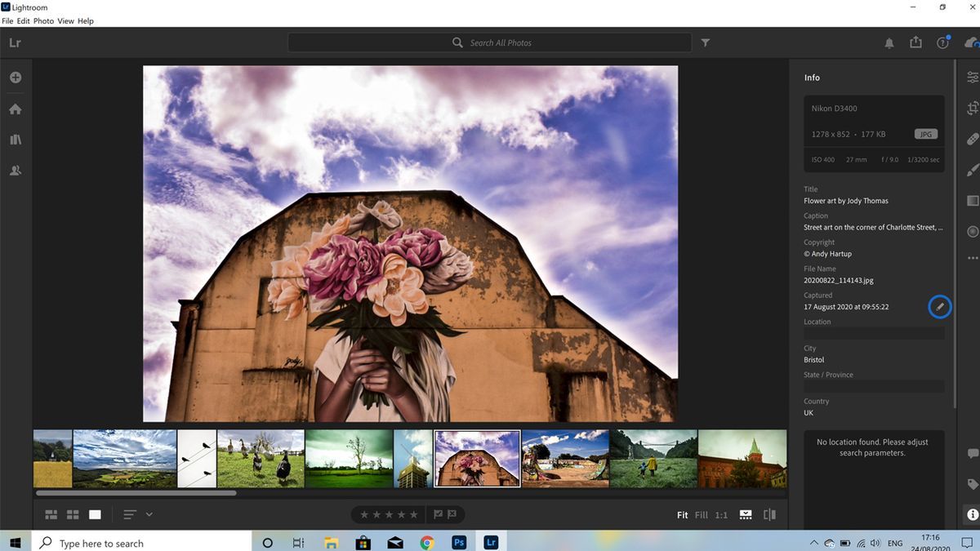Open the Radial Gradient tool
This screenshot has width=980, height=551.
pyautogui.click(x=973, y=232)
